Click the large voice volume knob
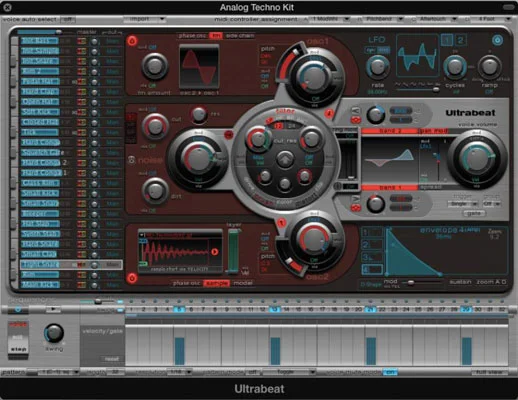The image size is (518, 400). click(x=477, y=159)
